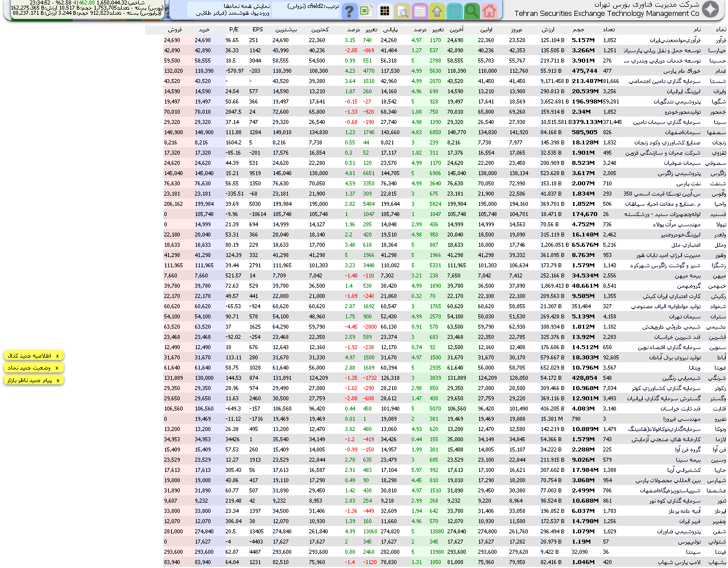Click the round TSETMC logo icon
The height and width of the screenshot is (568, 728).
(x=711, y=10)
